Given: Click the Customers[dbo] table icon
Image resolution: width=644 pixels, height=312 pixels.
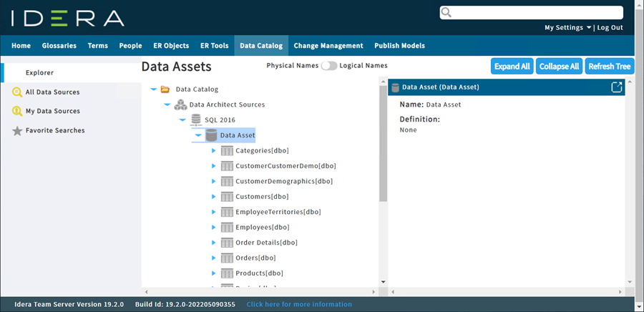Looking at the screenshot, I should pos(227,197).
